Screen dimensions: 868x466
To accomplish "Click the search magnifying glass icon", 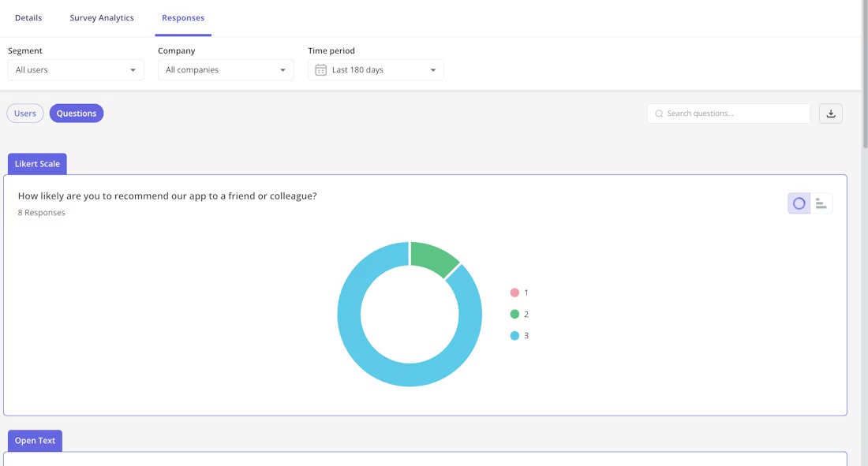I will pos(659,113).
